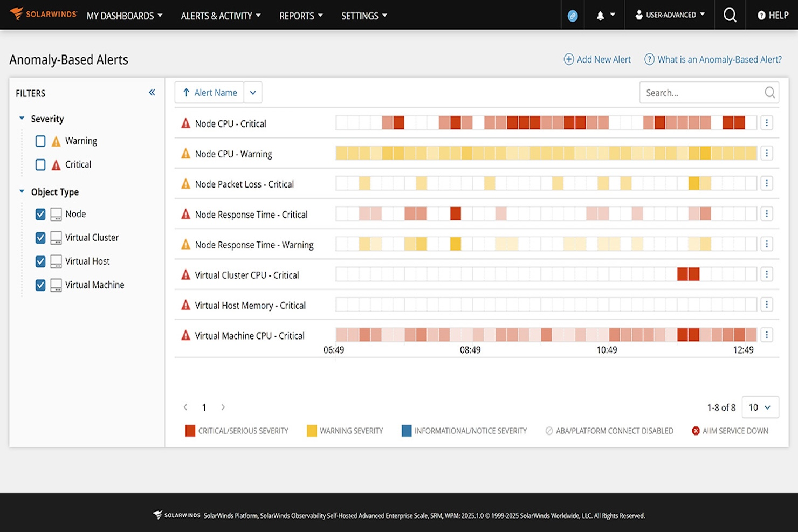
Task: Click the red Critical/Serious Severity legend swatch
Action: coord(190,430)
